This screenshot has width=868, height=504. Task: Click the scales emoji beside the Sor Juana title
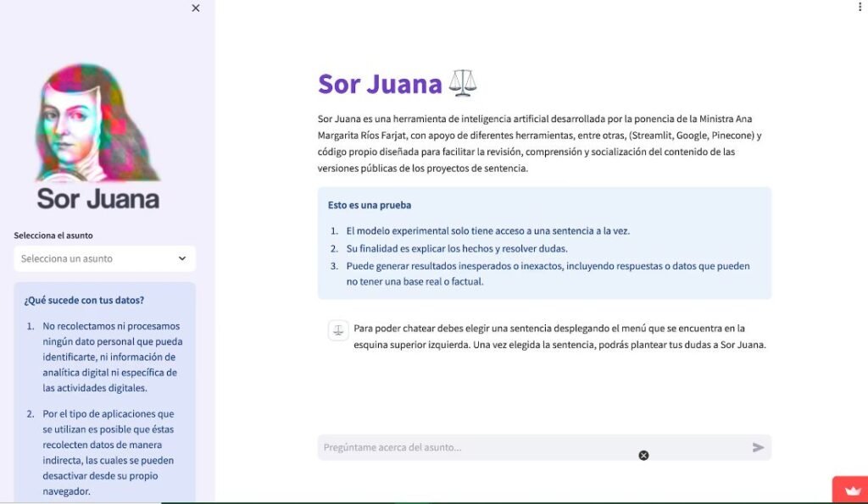463,83
